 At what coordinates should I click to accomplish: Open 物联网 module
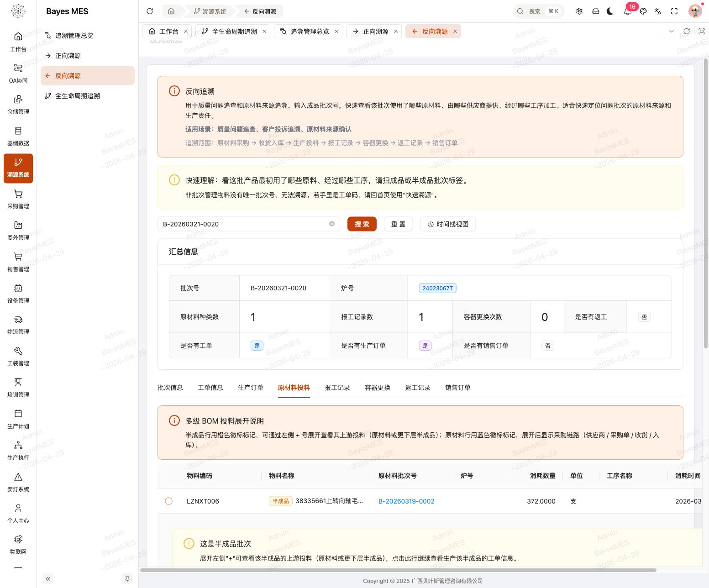[x=18, y=545]
